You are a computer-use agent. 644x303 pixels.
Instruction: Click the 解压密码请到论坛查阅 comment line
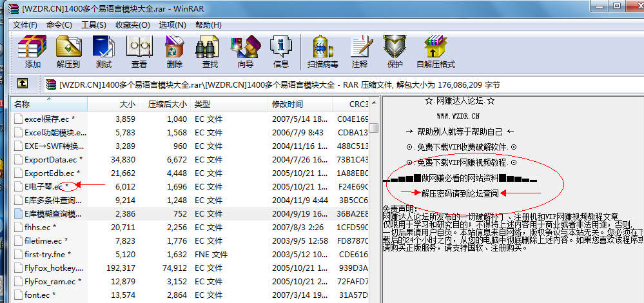[460, 194]
